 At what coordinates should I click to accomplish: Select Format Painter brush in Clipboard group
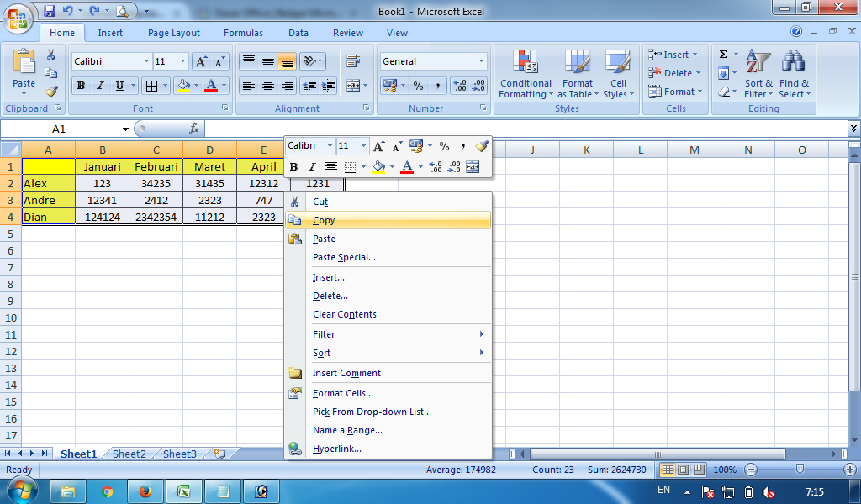(51, 91)
